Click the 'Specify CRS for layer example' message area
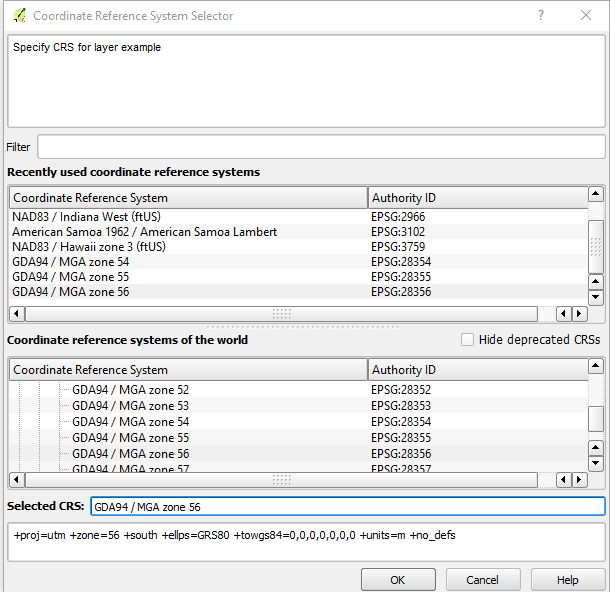The width and height of the screenshot is (610, 592). 306,81
